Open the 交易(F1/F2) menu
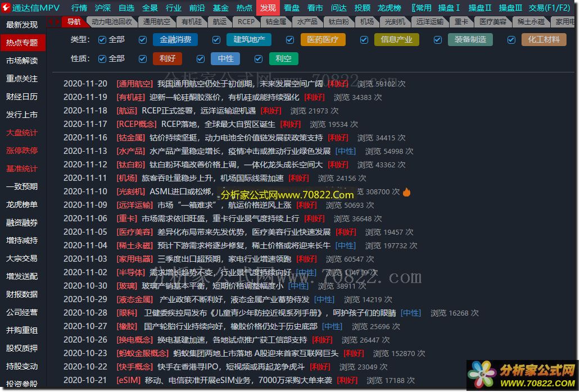580x392 pixels. click(549, 7)
